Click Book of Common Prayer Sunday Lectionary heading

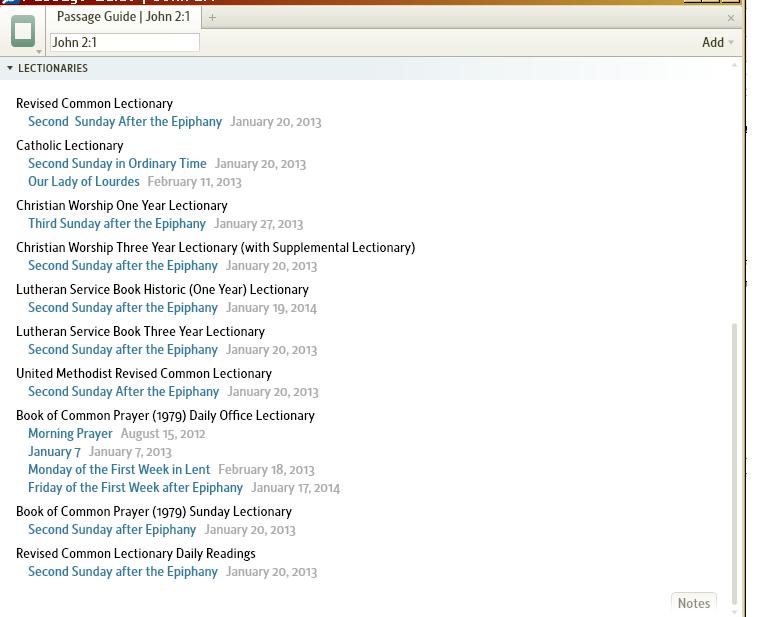tap(154, 511)
